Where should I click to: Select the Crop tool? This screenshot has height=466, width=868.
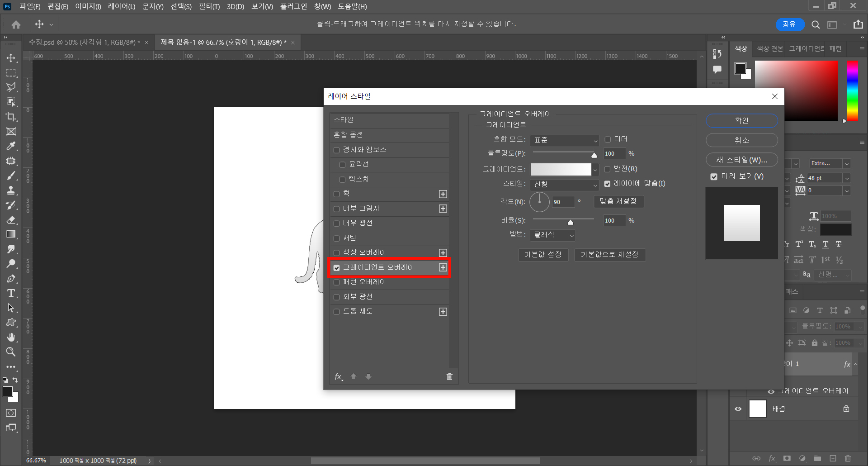coord(11,117)
